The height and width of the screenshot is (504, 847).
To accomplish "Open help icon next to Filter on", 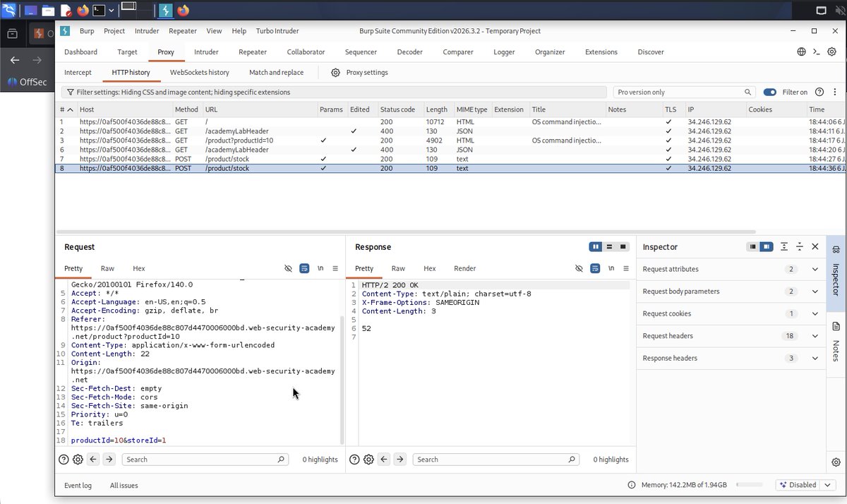I will (819, 92).
